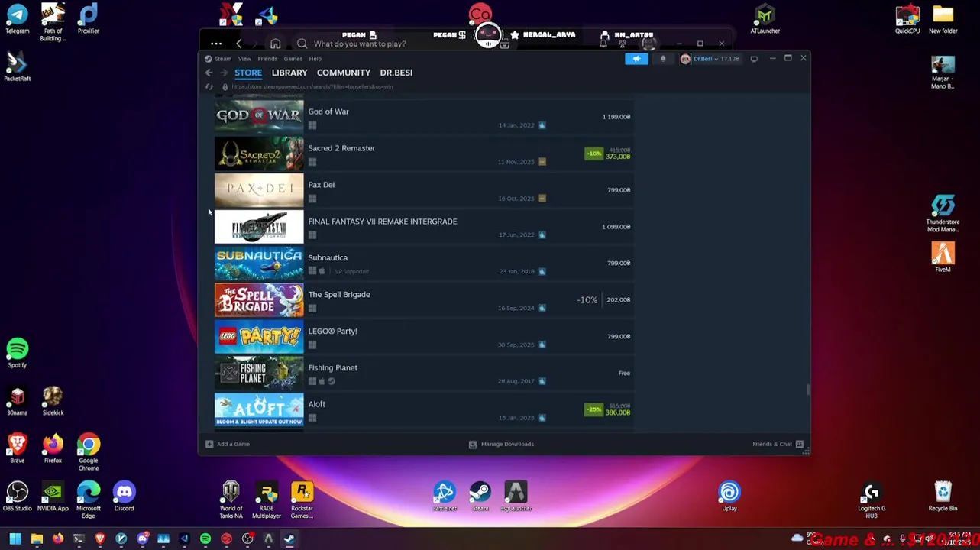The width and height of the screenshot is (980, 550).
Task: Open FiveM desktop shortcut
Action: (x=943, y=257)
